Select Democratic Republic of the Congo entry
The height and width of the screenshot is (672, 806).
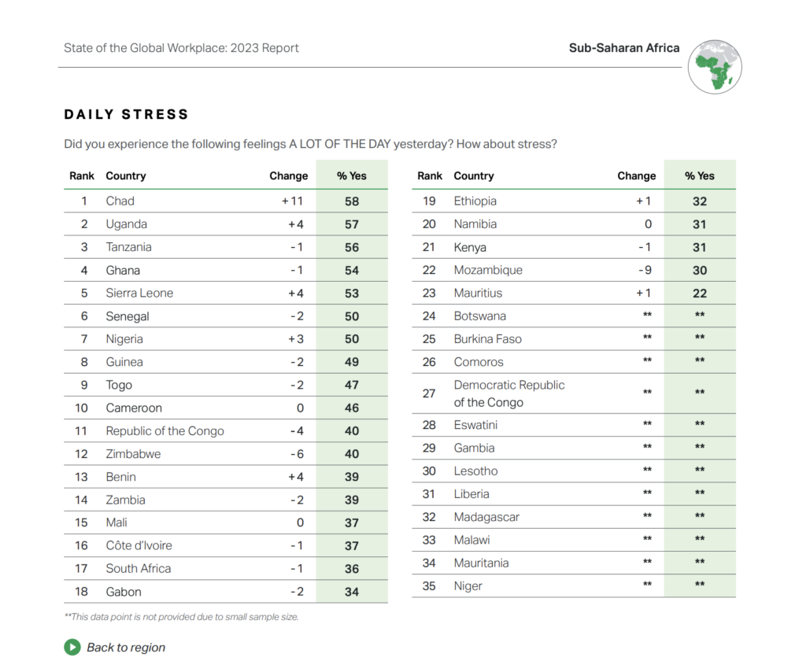(x=509, y=393)
